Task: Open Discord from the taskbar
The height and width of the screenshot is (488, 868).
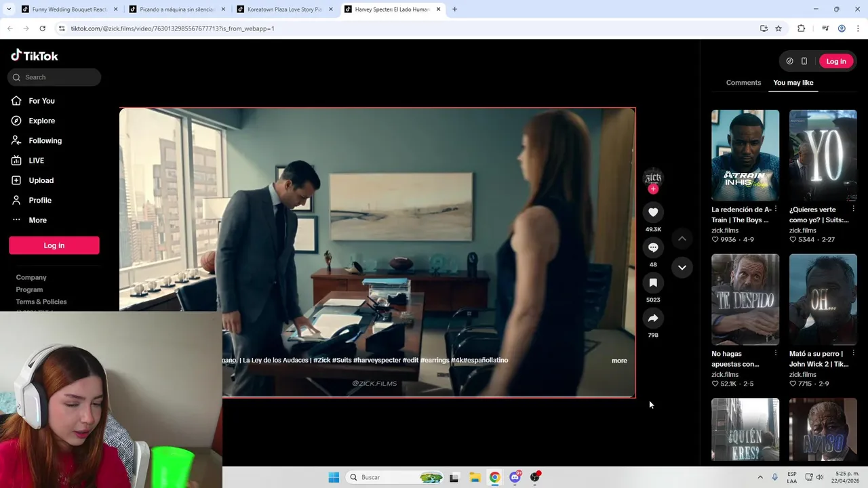Action: click(515, 477)
